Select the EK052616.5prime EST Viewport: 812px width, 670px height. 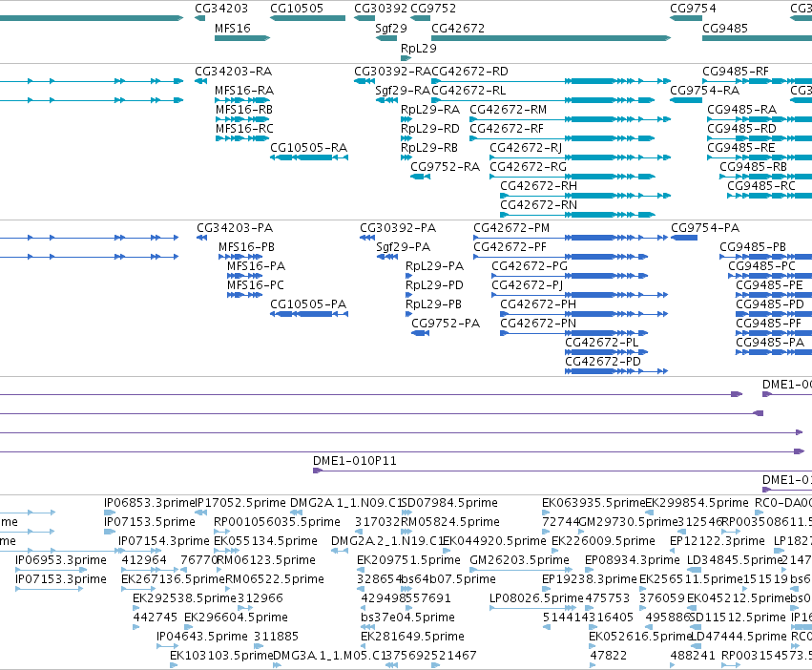pyautogui.click(x=640, y=637)
